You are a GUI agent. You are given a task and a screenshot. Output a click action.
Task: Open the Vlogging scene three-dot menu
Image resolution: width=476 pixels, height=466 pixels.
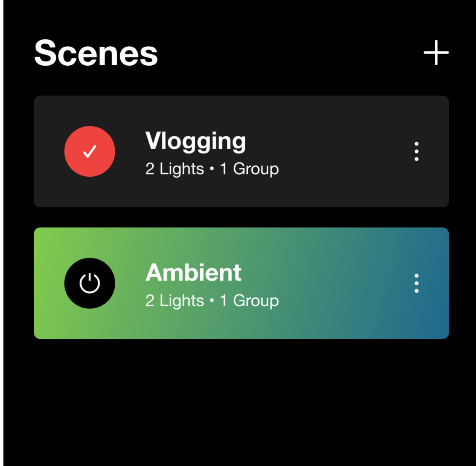click(x=416, y=151)
